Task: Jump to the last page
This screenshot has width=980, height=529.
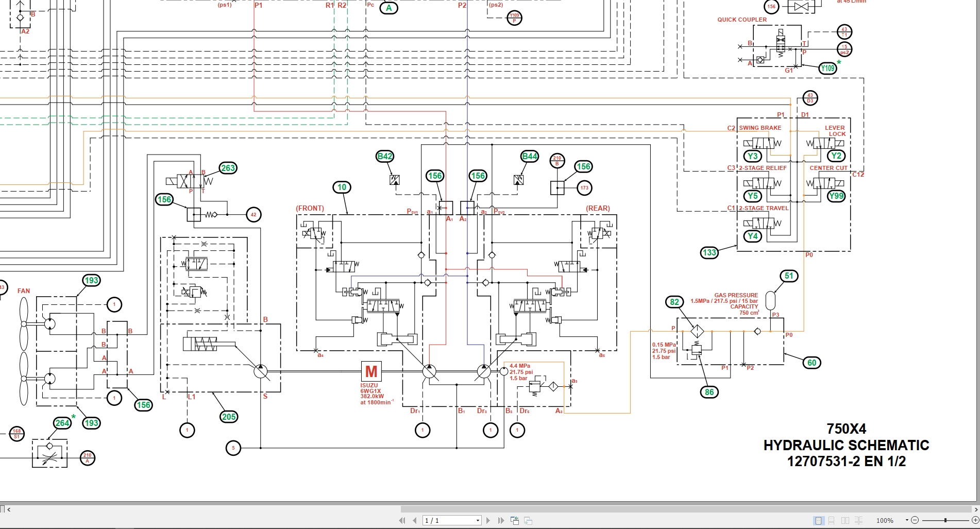Action: (500, 520)
